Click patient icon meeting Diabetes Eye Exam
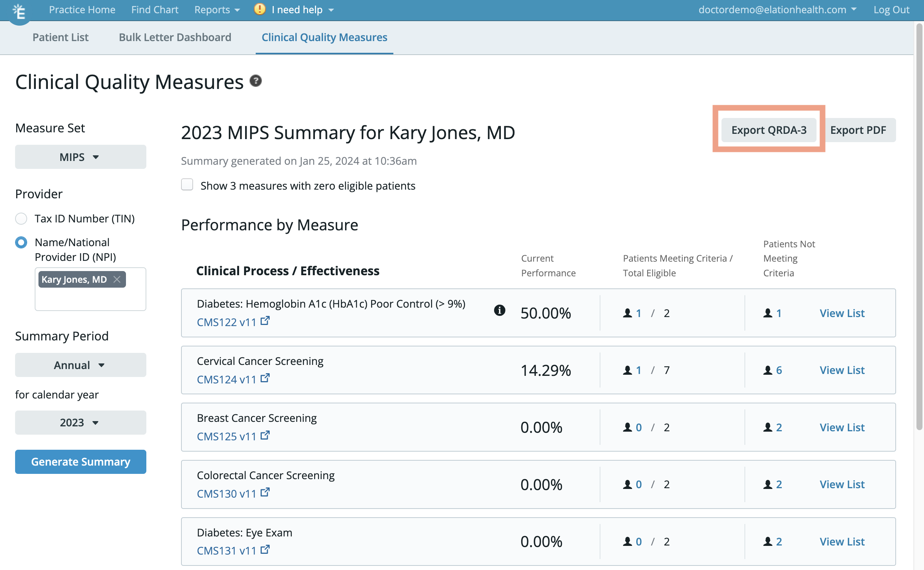 [627, 542]
